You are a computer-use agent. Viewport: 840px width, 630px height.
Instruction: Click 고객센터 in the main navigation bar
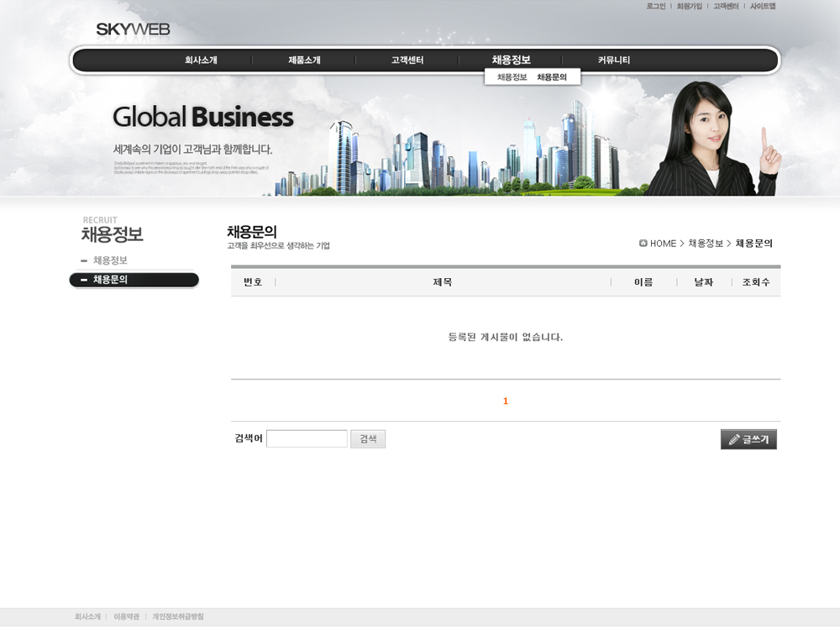(407, 60)
